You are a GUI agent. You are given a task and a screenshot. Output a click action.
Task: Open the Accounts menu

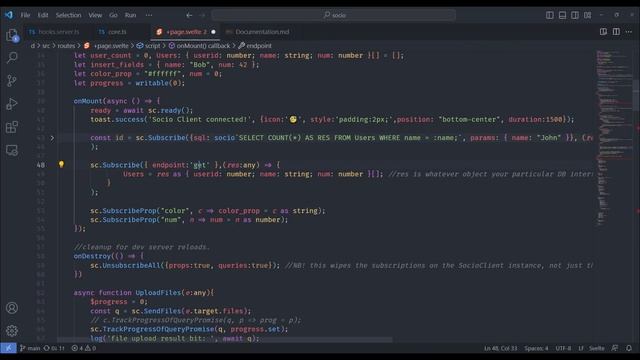coord(12,308)
